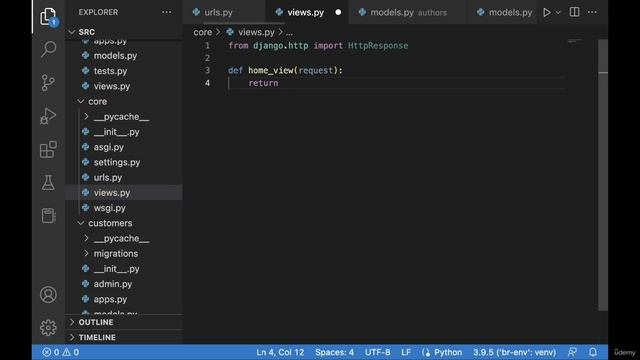Open the notifications bell

(x=593, y=352)
